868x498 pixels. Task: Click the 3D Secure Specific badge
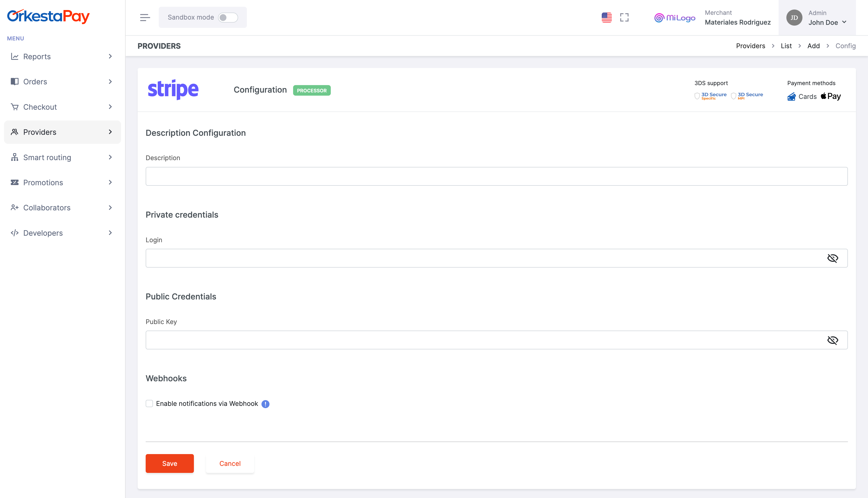[x=710, y=96]
